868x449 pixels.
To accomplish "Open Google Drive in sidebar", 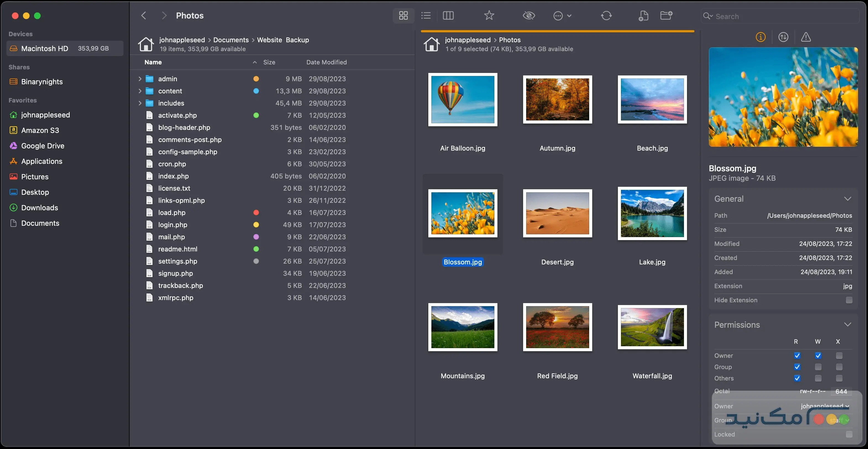I will 43,146.
